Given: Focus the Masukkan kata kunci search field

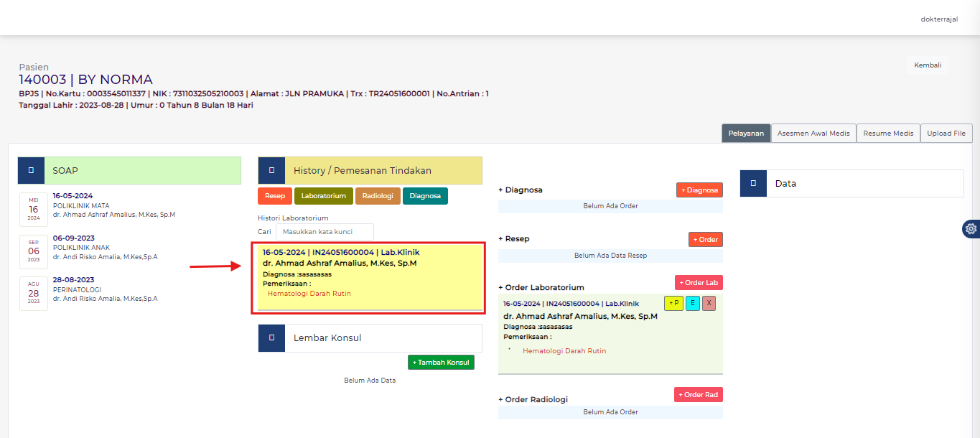Looking at the screenshot, I should coord(325,232).
